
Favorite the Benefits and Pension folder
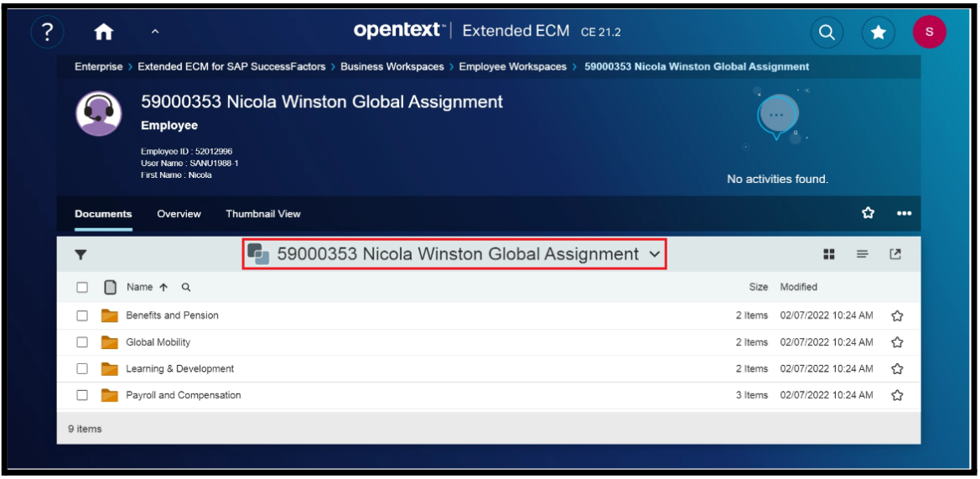click(x=897, y=316)
